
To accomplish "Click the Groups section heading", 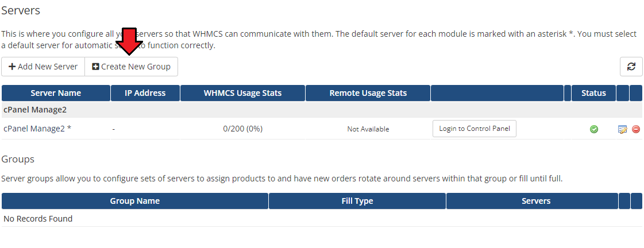I will pyautogui.click(x=18, y=159).
